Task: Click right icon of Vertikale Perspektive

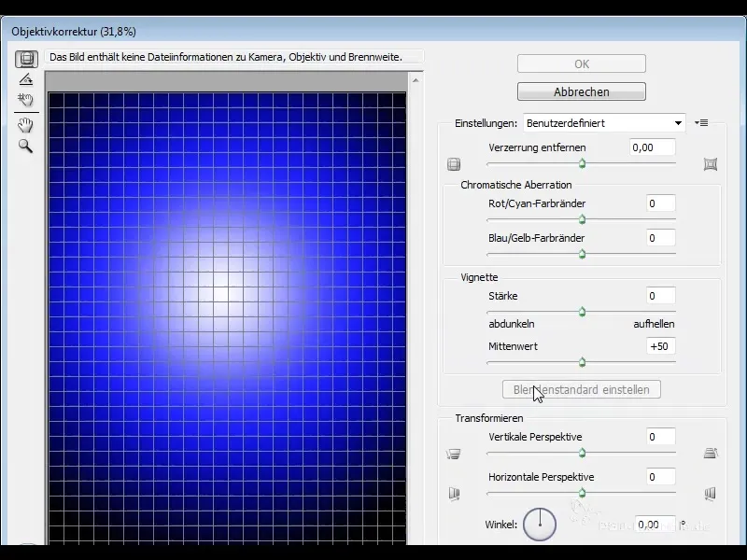Action: 711,453
